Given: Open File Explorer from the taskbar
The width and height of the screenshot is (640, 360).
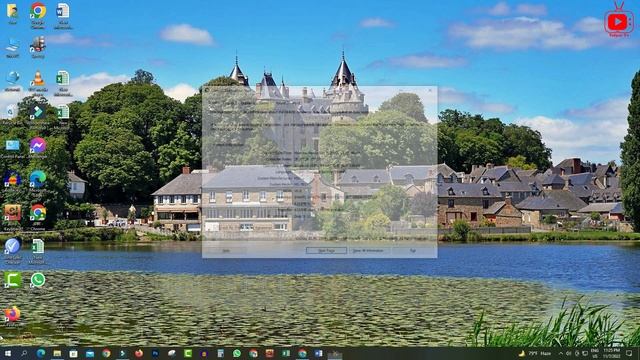Looking at the screenshot, I should click(57, 353).
